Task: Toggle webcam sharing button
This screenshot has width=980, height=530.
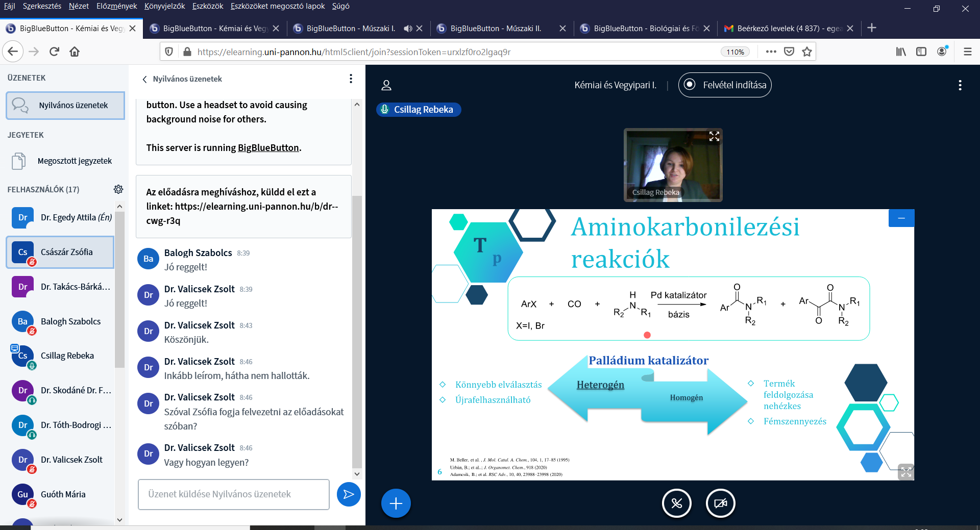Action: coord(720,503)
